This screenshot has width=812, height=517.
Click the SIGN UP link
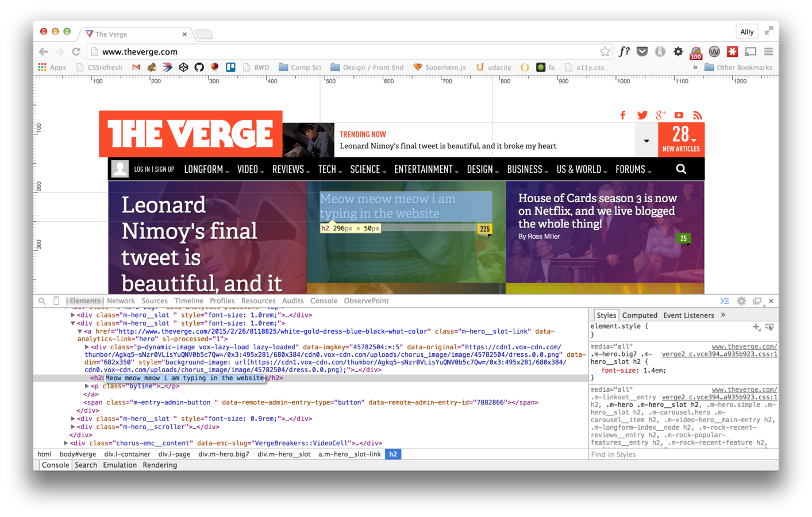pos(164,169)
